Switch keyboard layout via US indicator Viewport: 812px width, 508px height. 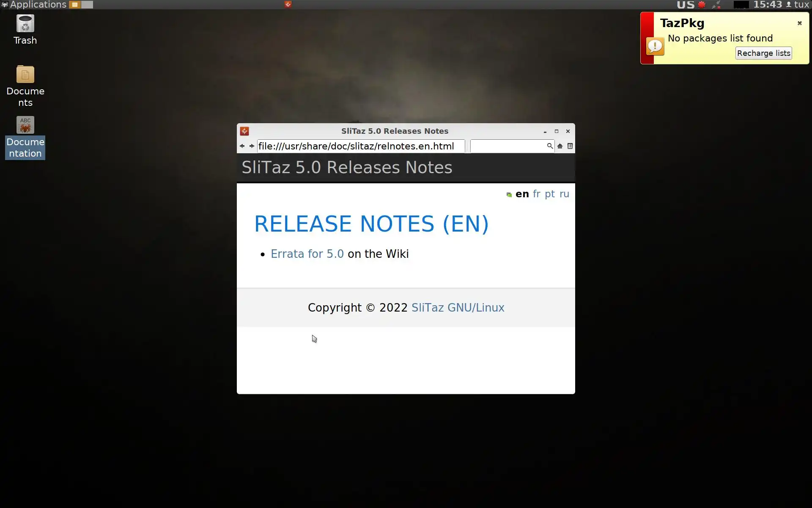click(685, 5)
